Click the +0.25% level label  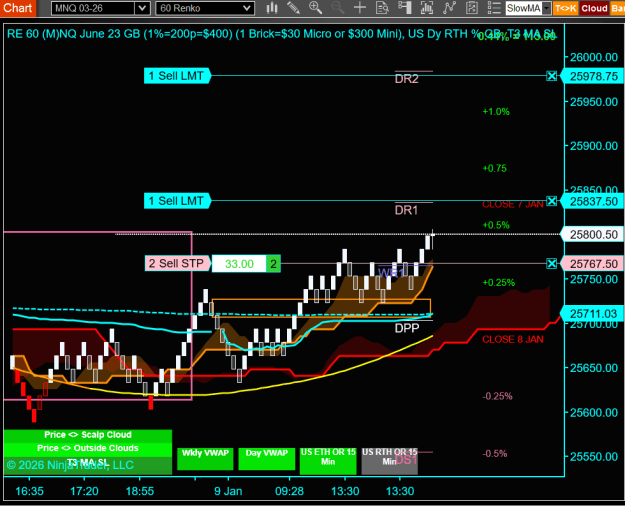498,283
